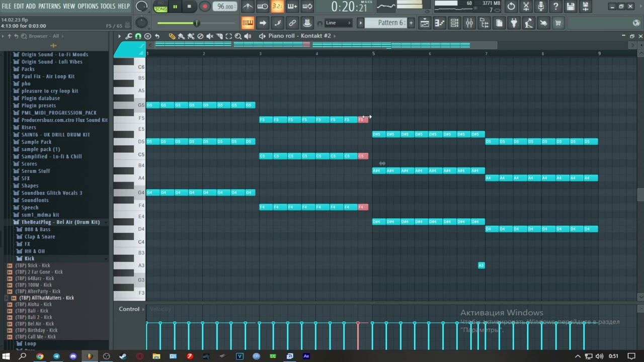Select (TBP) AllThatMatters - Kick sample
The width and height of the screenshot is (644, 362).
pyautogui.click(x=46, y=298)
